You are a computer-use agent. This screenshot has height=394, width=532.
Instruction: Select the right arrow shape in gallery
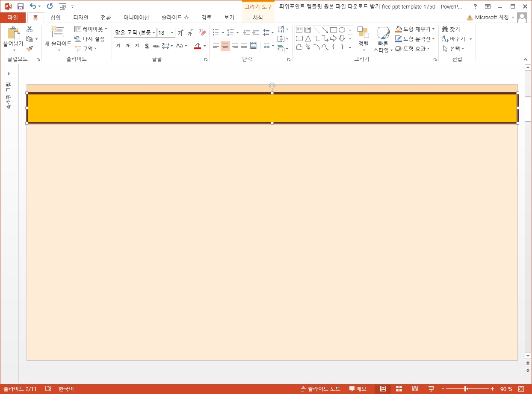tap(334, 38)
